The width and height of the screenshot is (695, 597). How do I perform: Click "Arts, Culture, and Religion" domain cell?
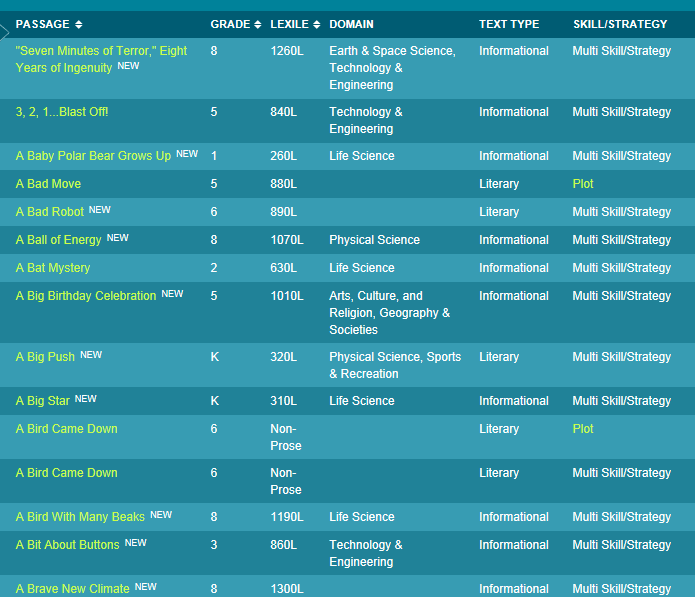pyautogui.click(x=390, y=313)
